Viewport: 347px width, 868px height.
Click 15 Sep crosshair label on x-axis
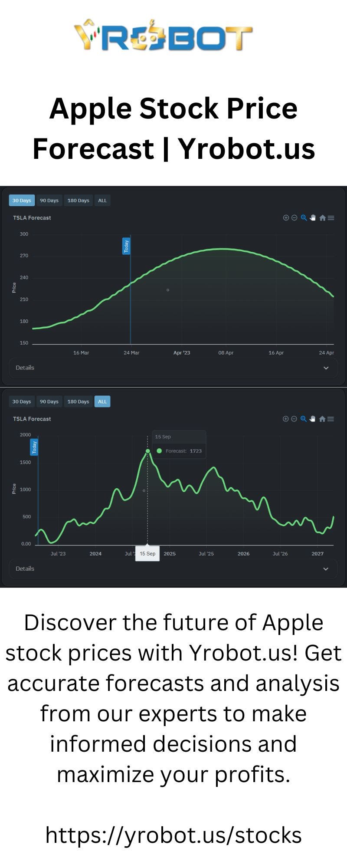coord(147,554)
